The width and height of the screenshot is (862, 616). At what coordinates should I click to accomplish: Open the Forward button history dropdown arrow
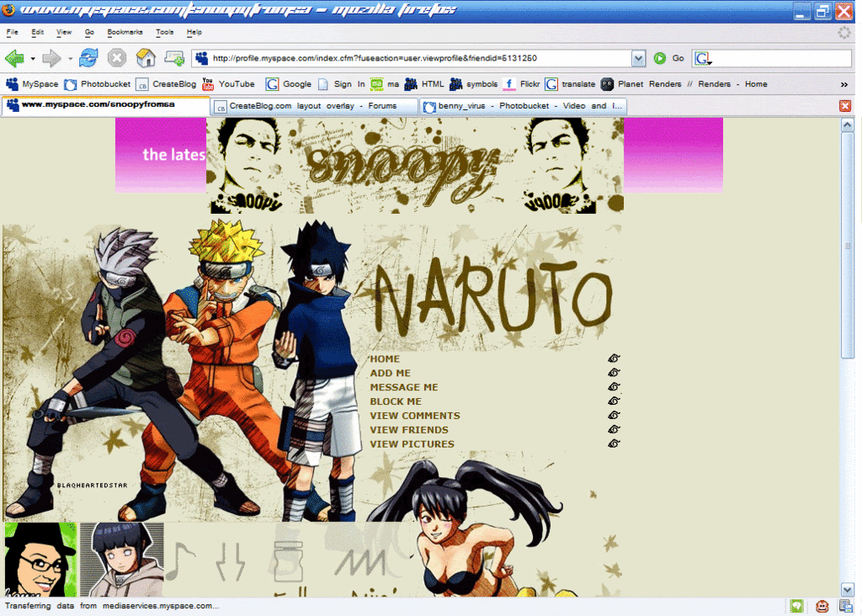pyautogui.click(x=70, y=58)
